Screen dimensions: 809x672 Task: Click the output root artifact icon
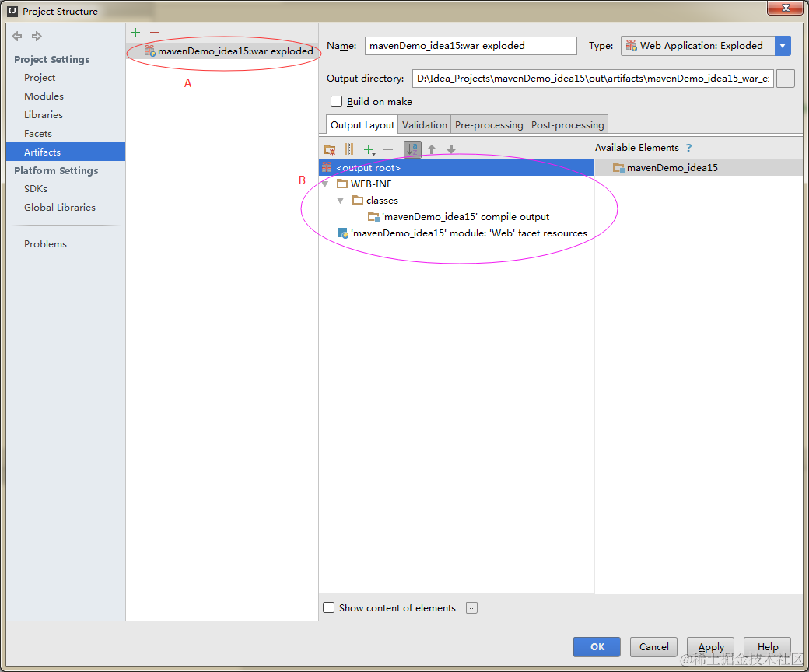coord(327,168)
